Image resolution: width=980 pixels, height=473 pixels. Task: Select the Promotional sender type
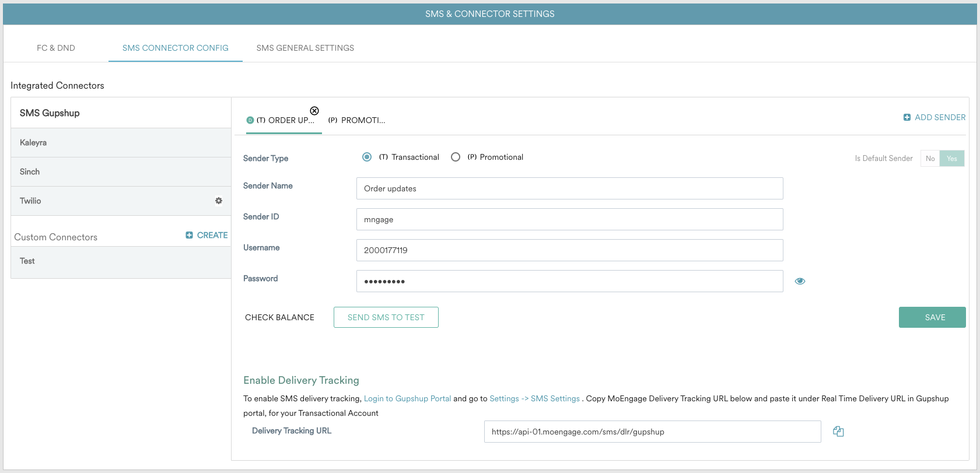456,157
